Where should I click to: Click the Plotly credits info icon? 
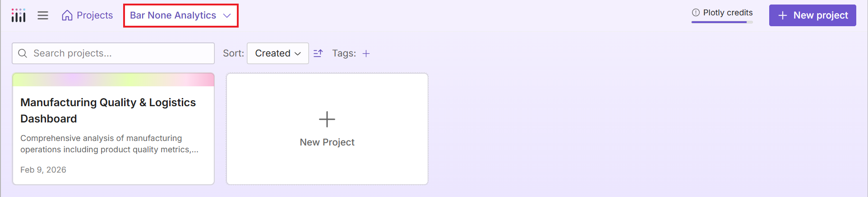[x=696, y=13]
